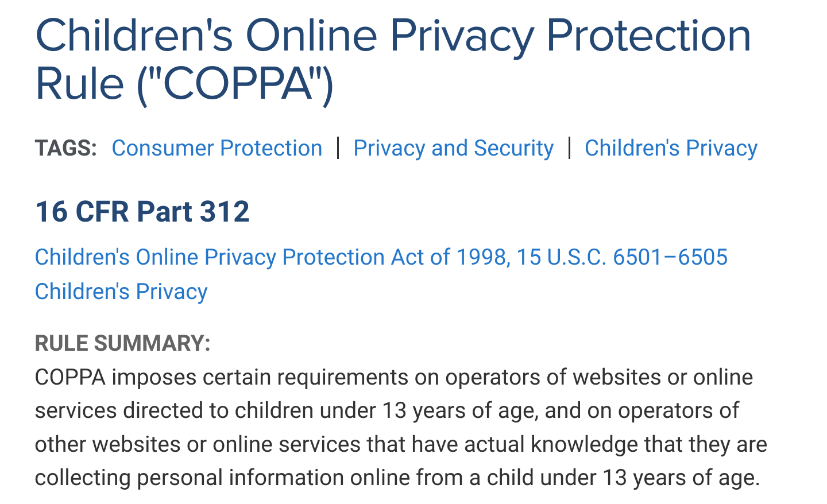Viewport: 827px width, 504px height.
Task: Open the Consumer Protection tag link
Action: point(217,148)
